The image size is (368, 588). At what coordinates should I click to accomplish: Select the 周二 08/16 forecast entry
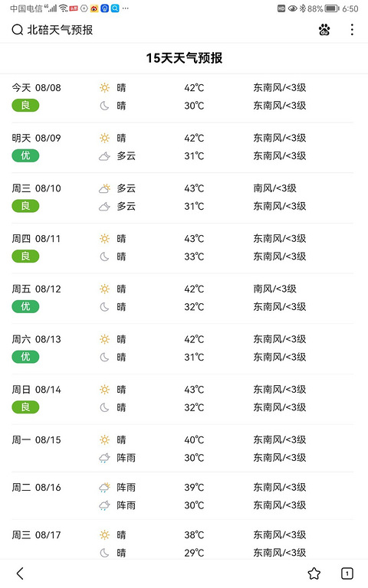point(182,496)
